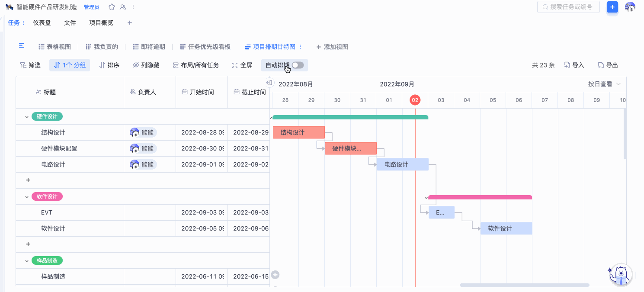The height and width of the screenshot is (292, 644).
Task: Click the search tasks input field
Action: (568, 7)
